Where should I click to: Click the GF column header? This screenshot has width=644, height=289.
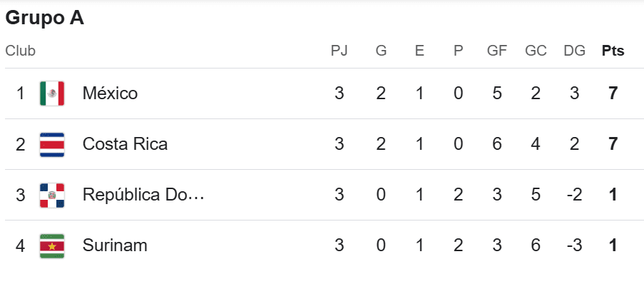pos(497,51)
